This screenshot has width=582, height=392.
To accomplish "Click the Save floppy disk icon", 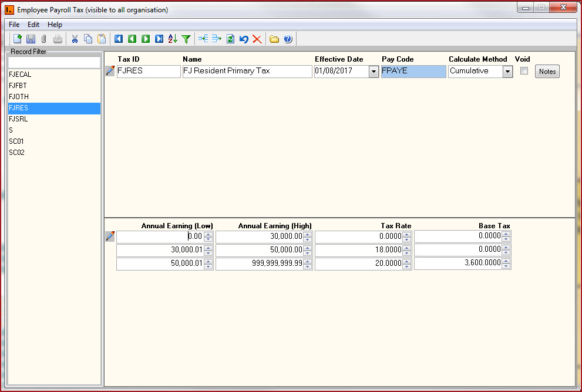I will [x=31, y=39].
